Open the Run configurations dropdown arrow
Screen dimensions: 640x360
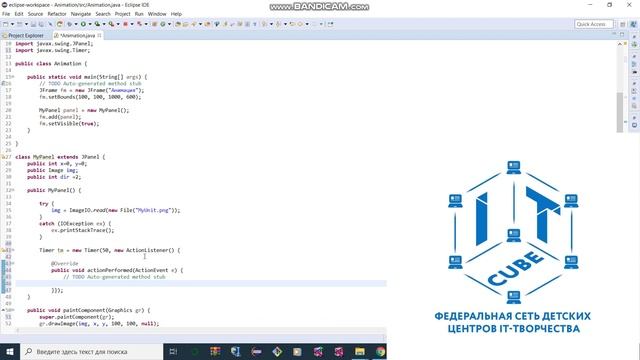pos(90,24)
